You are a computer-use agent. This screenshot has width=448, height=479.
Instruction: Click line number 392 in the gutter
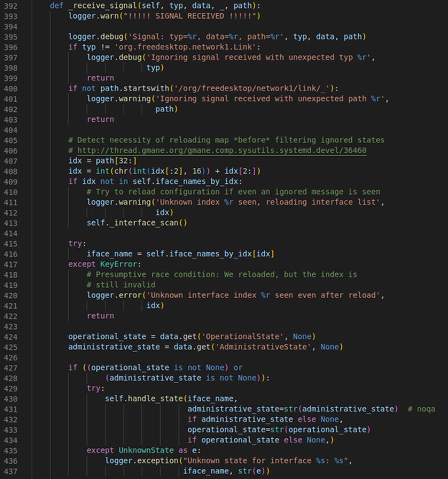point(10,6)
